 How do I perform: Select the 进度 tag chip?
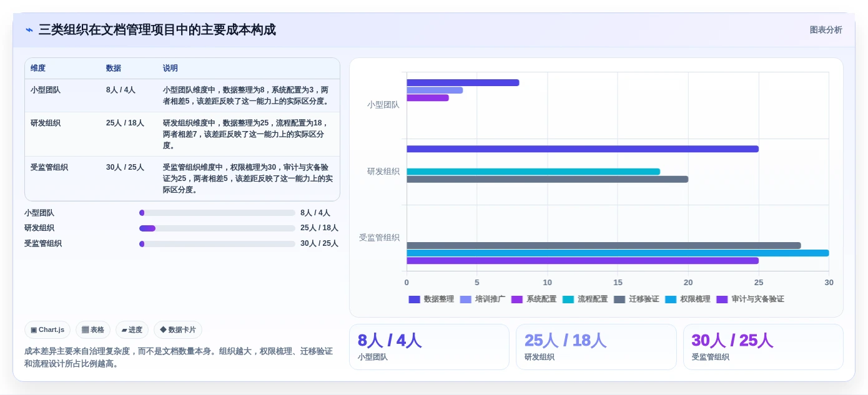132,329
